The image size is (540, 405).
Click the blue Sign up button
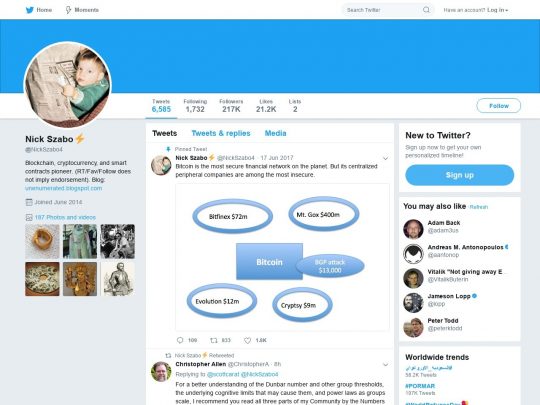point(459,175)
